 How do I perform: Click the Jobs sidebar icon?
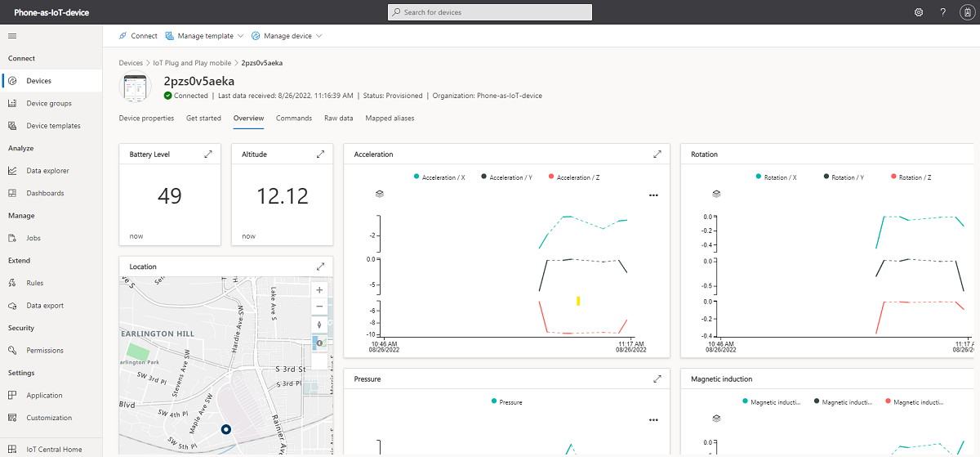[x=12, y=238]
